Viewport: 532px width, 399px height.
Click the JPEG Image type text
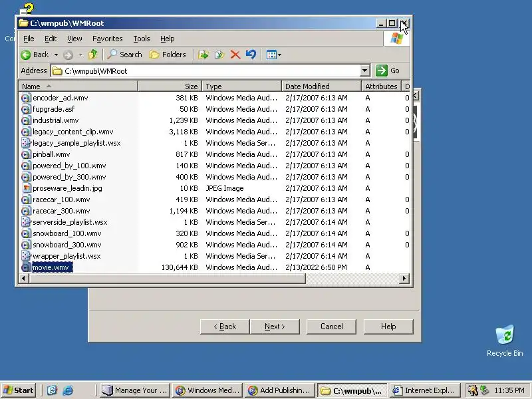pyautogui.click(x=225, y=188)
